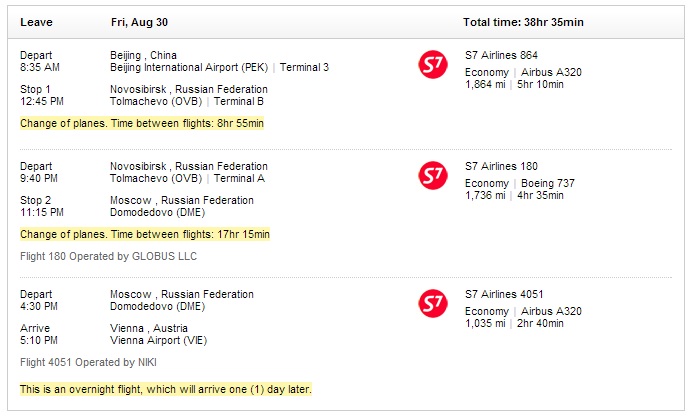
Task: Click Flight 180 Operated by GLOBUS LLC
Action: 108,256
